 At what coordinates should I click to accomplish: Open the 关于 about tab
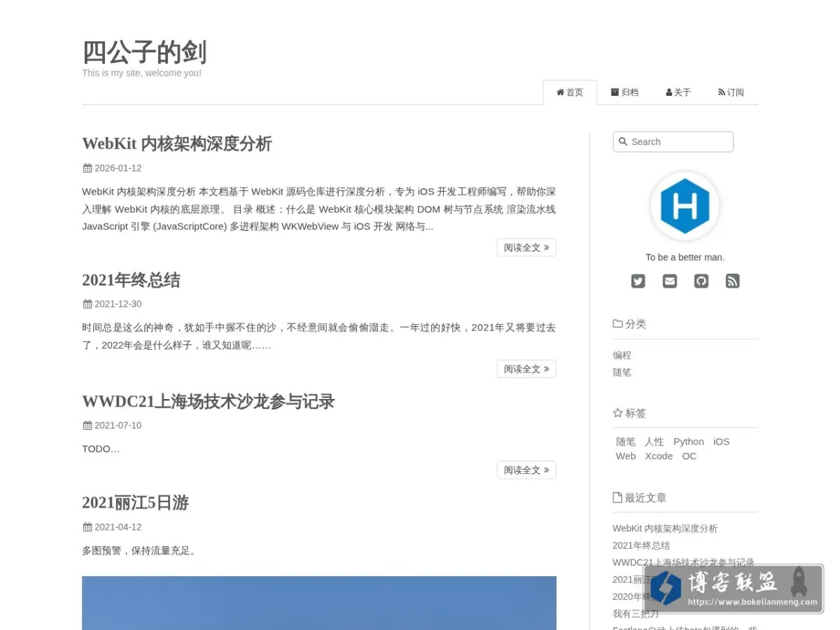point(678,92)
